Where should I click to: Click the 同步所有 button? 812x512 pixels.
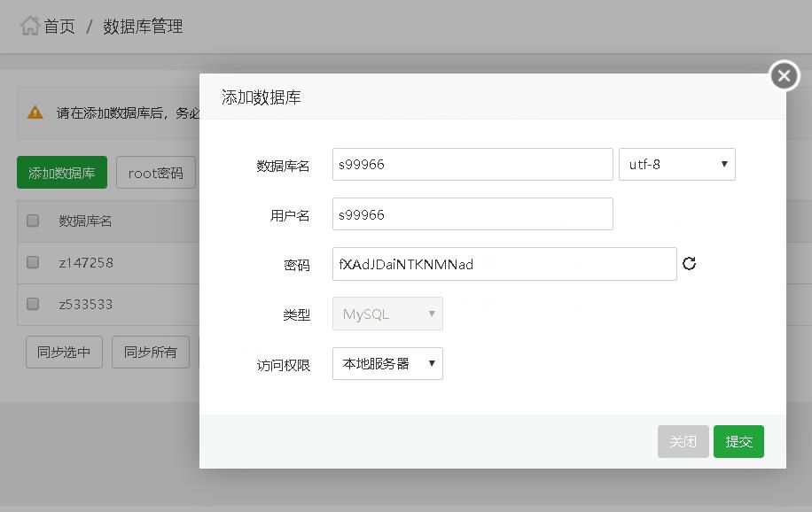[x=150, y=352]
